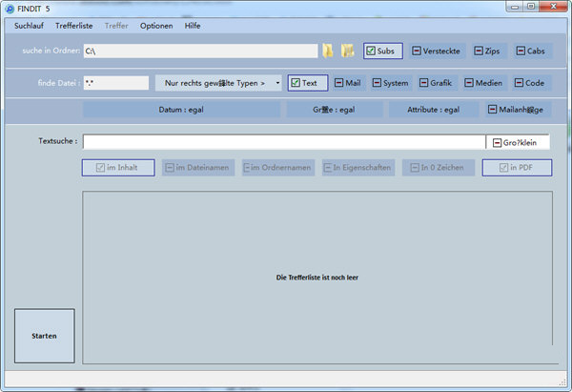Viewport: 572px width, 392px height.
Task: Click the suche in Ordner path field
Action: 200,51
